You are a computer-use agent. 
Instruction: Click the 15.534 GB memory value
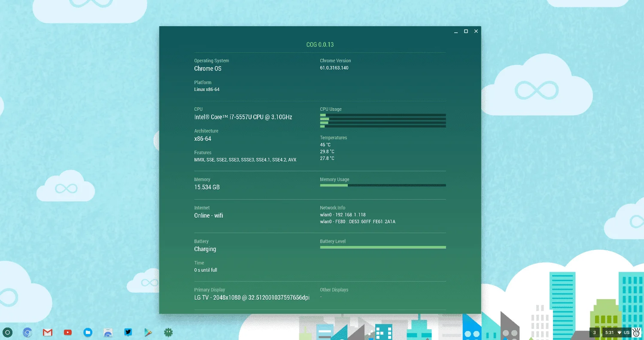click(x=207, y=188)
